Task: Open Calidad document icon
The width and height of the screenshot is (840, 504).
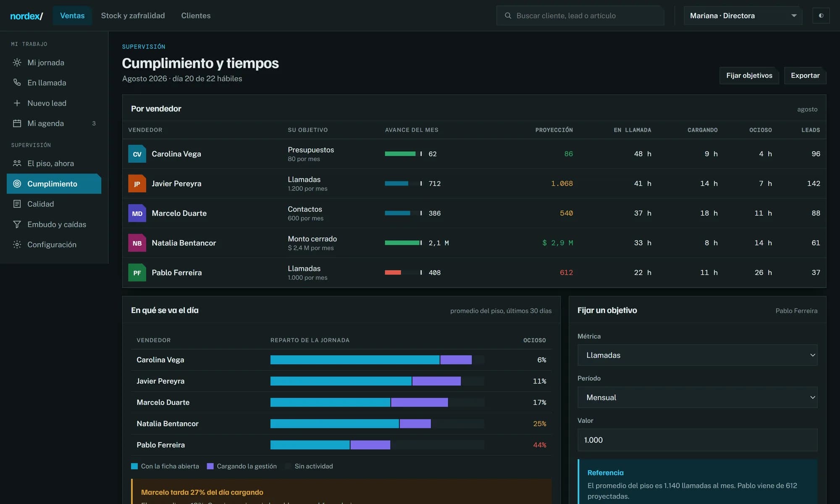Action: click(x=17, y=204)
